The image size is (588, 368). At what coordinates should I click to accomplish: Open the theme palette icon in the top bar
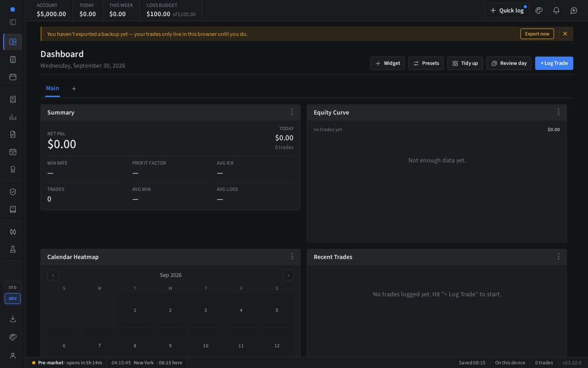(539, 10)
